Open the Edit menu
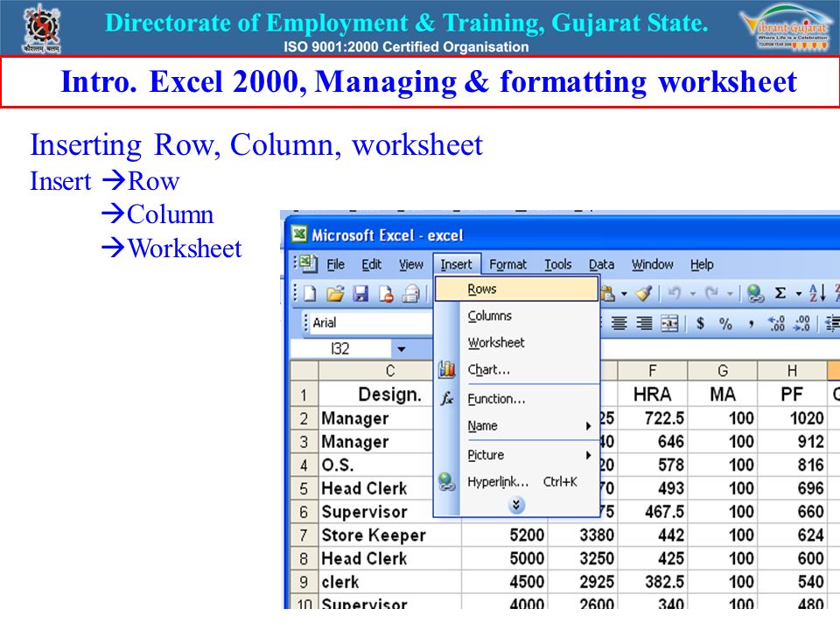Image resolution: width=840 pixels, height=630 pixels. [x=371, y=264]
